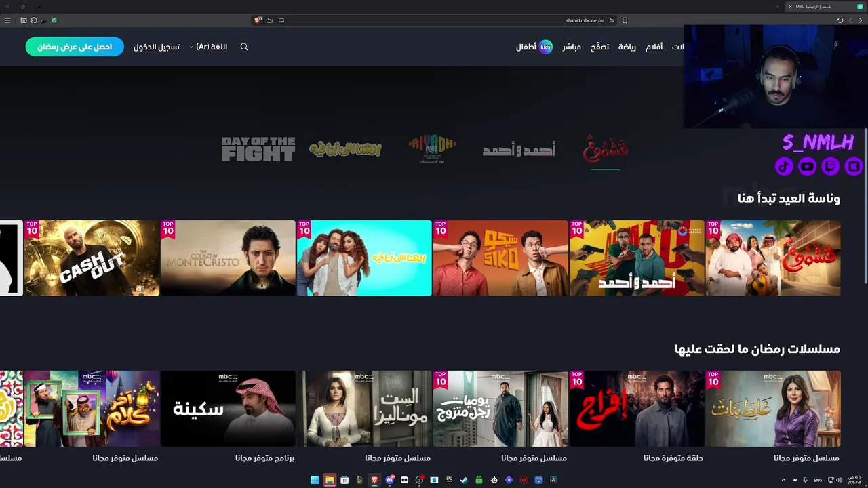Open the الست موناليزا series poster
Image resolution: width=868 pixels, height=488 pixels.
click(x=364, y=409)
